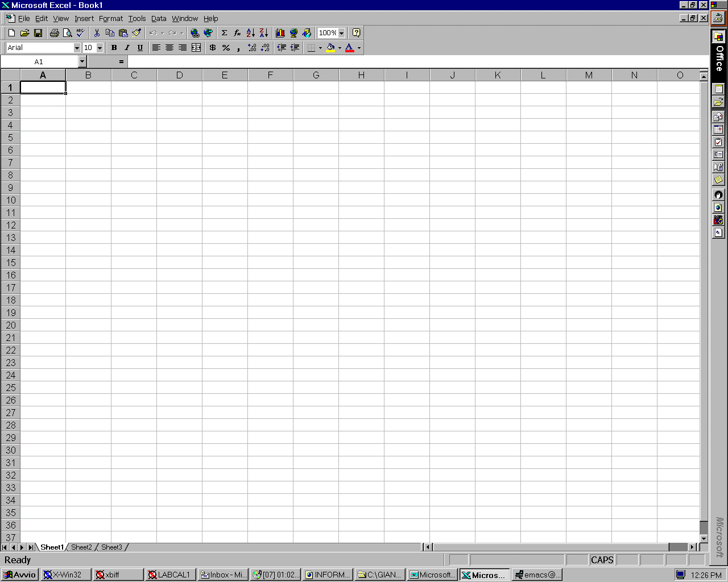Viewport: 728px width, 582px height.
Task: Click the Avvio start button
Action: point(20,575)
